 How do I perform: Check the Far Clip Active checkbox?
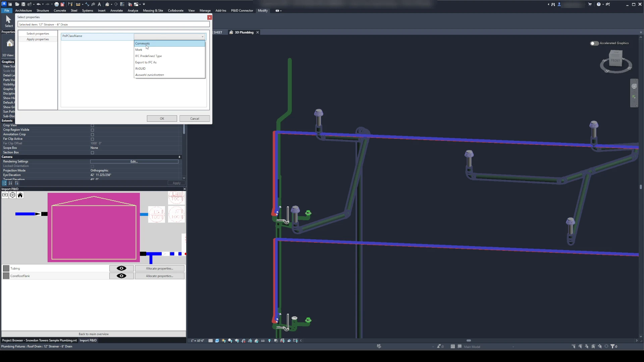pyautogui.click(x=93, y=139)
